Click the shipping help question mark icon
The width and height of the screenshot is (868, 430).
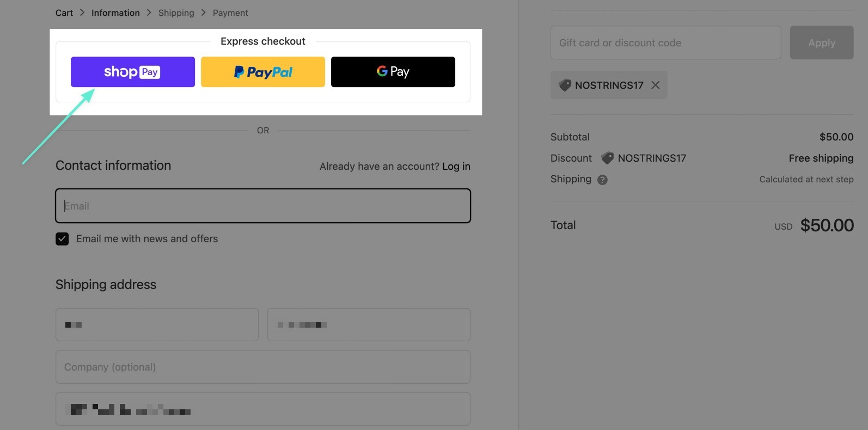tap(602, 180)
